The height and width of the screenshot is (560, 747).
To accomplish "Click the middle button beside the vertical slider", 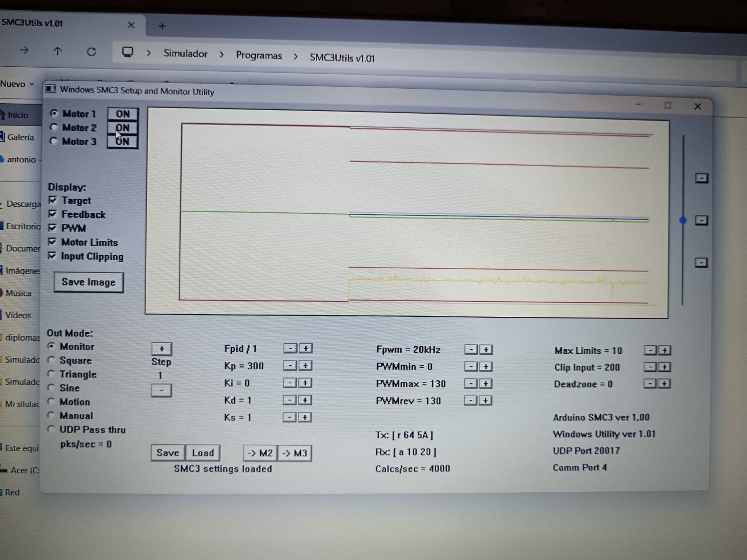I will click(x=701, y=220).
